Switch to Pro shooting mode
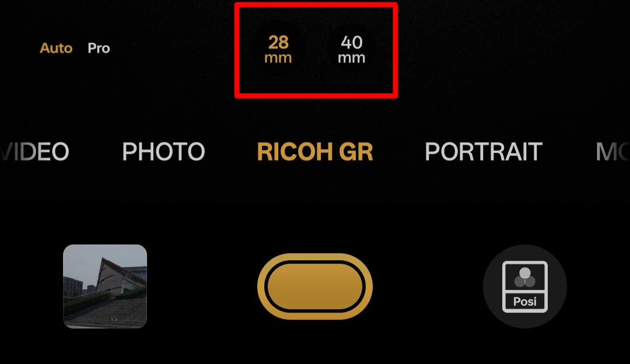 99,48
